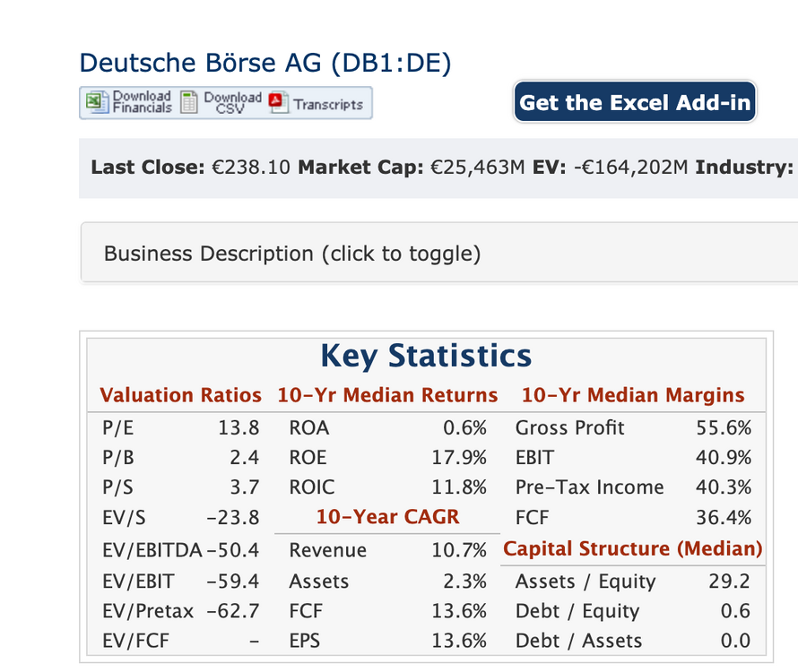Click the Market Cap label
The height and width of the screenshot is (672, 798).
(360, 168)
